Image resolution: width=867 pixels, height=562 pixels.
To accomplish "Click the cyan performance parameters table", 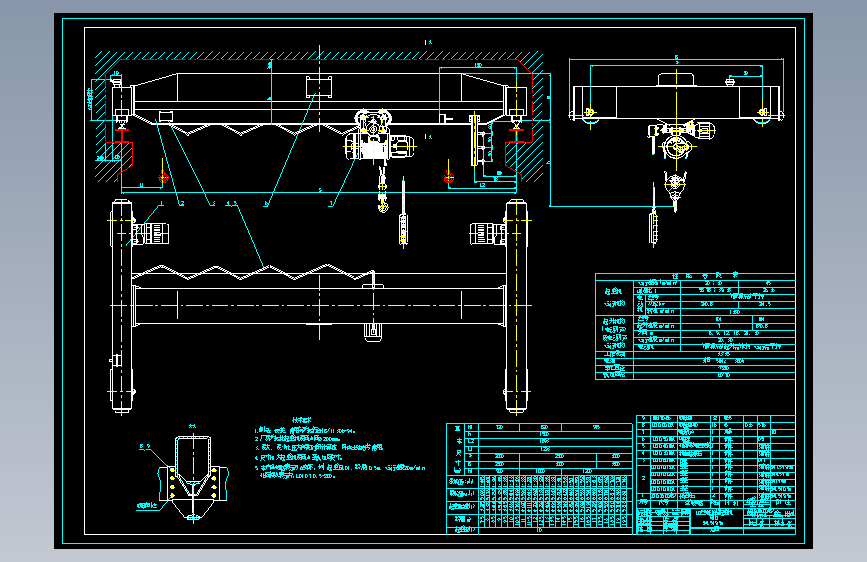I will tap(695, 326).
